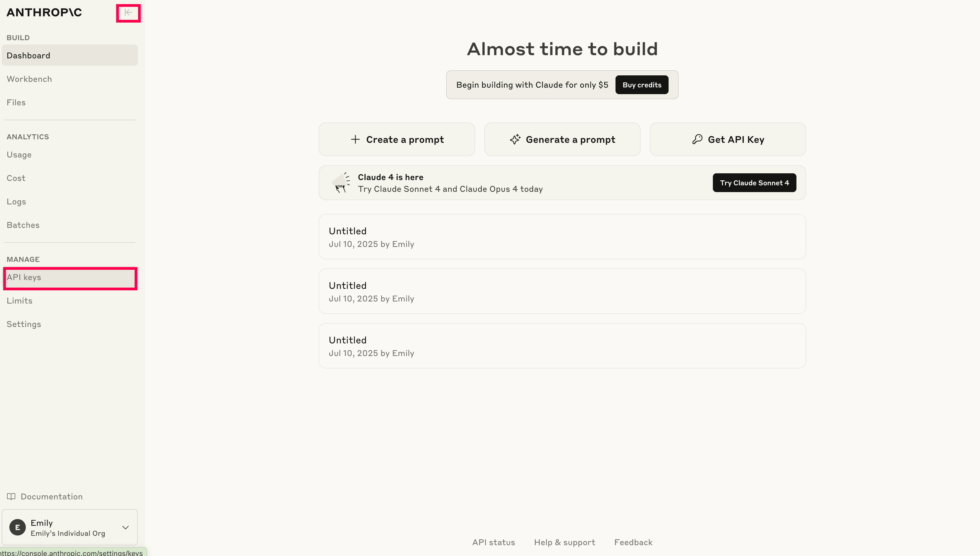This screenshot has height=556, width=980.
Task: Go to the Files section
Action: [16, 102]
